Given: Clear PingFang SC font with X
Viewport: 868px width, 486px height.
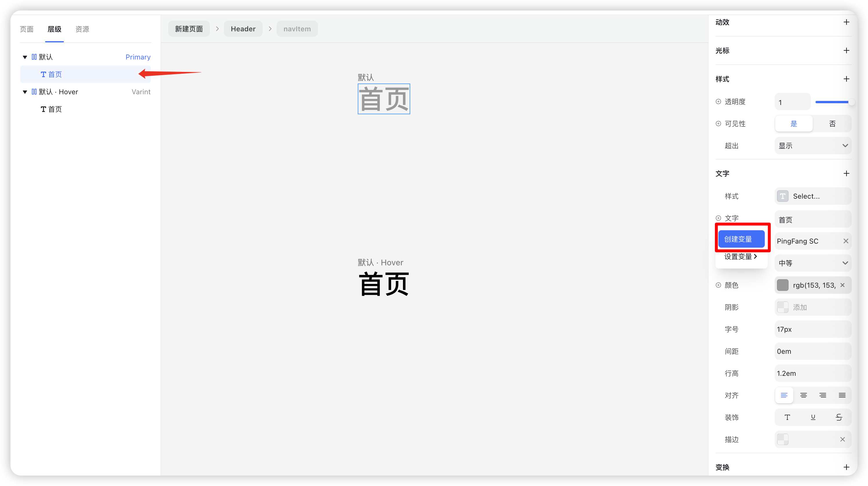Looking at the screenshot, I should point(845,241).
